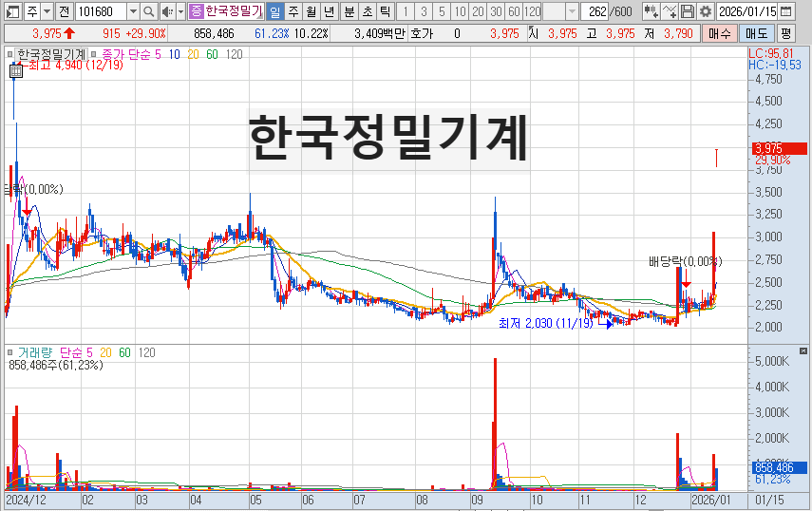Click the +29.90% change value
The width and height of the screenshot is (812, 511).
146,33
